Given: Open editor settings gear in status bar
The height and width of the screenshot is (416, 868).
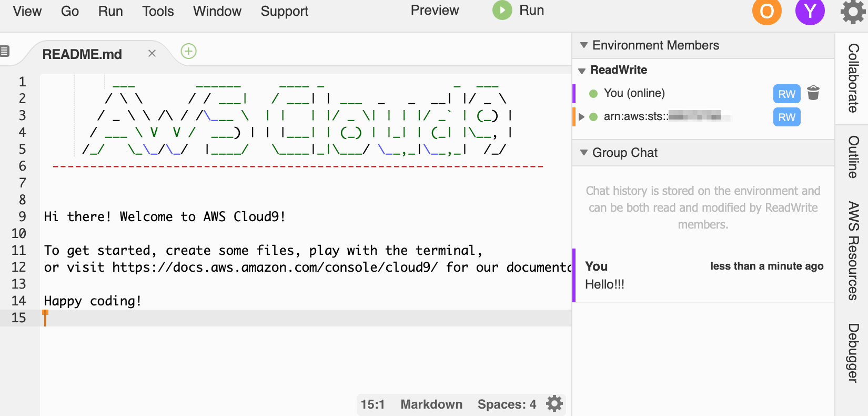Looking at the screenshot, I should coord(554,404).
